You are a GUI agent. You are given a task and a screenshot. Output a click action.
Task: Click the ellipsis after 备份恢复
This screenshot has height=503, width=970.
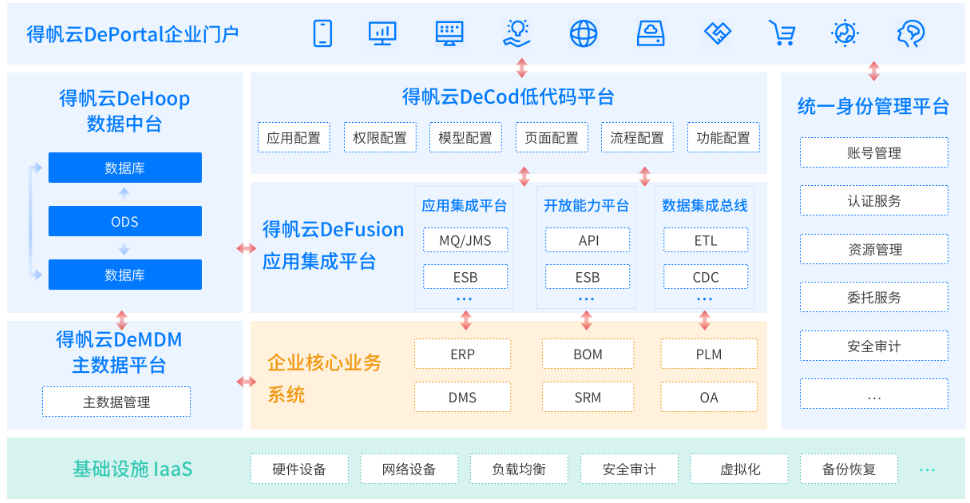(x=927, y=470)
